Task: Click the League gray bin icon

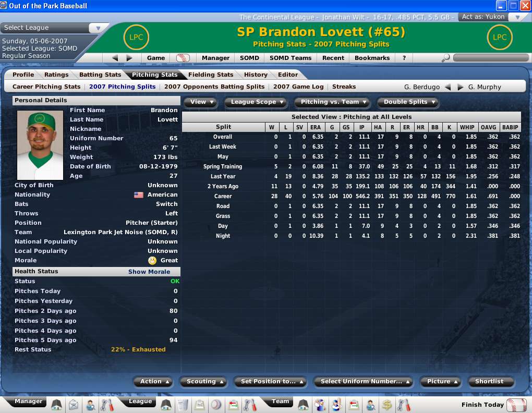Action: (x=183, y=405)
